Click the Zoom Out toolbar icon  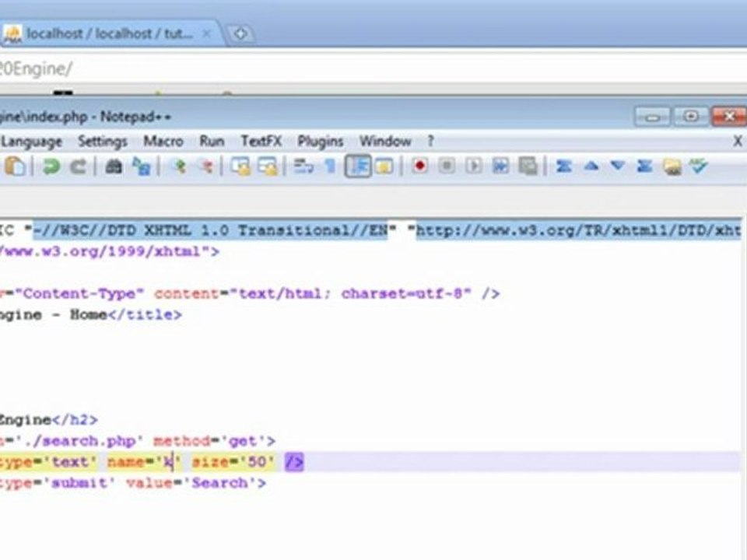click(205, 166)
